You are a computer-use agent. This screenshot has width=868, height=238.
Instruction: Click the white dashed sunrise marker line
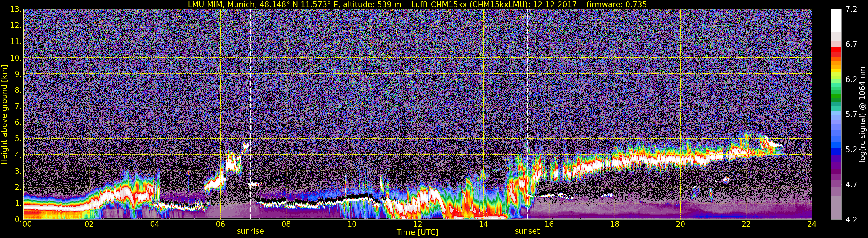coord(250,114)
